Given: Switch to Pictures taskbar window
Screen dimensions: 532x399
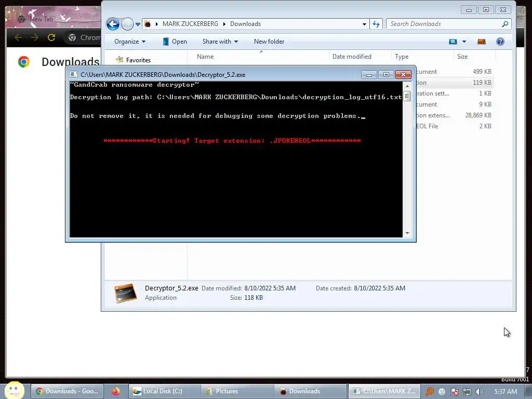Looking at the screenshot, I should [x=237, y=391].
